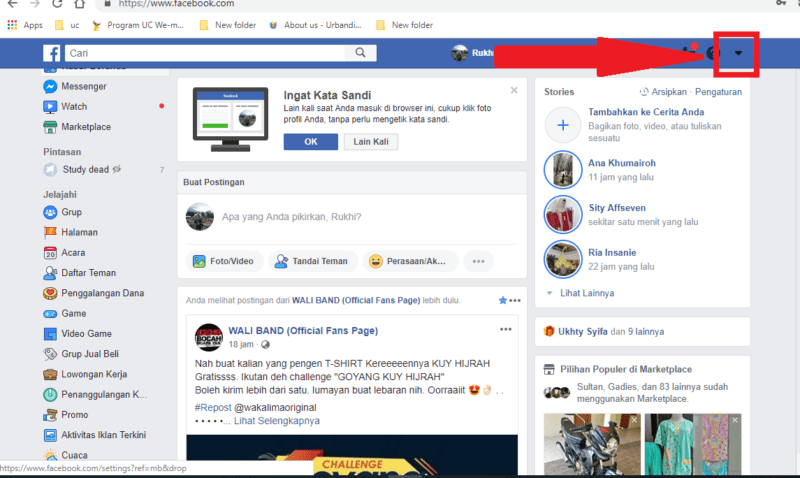Open the WALI BAND page avatar
The width and height of the screenshot is (800, 478).
(209, 337)
